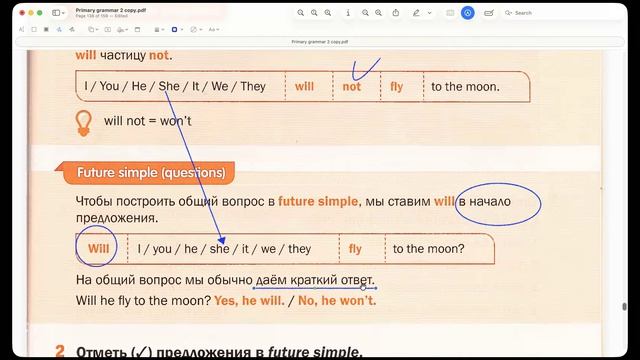This screenshot has width=640, height=360.
Task: Click I / You / He / She / It / We / They
Action: [175, 87]
